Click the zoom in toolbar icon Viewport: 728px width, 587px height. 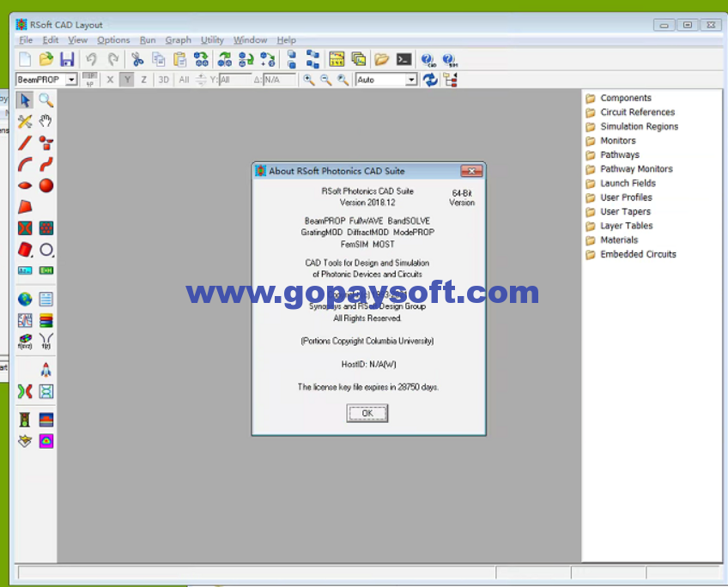[309, 80]
